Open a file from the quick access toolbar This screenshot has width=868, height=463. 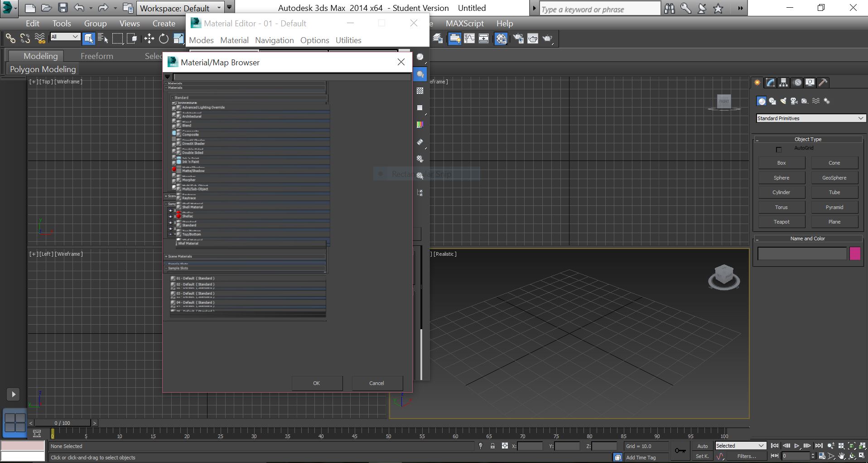point(46,8)
